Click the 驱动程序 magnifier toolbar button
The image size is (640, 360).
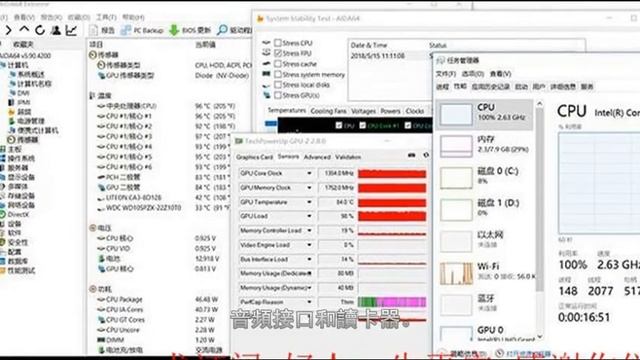tap(234, 30)
